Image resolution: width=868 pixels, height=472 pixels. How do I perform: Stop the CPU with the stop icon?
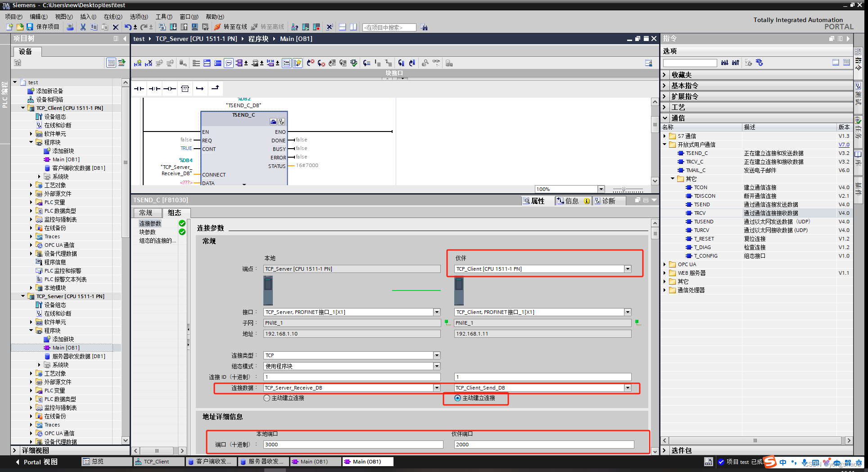tap(316, 27)
